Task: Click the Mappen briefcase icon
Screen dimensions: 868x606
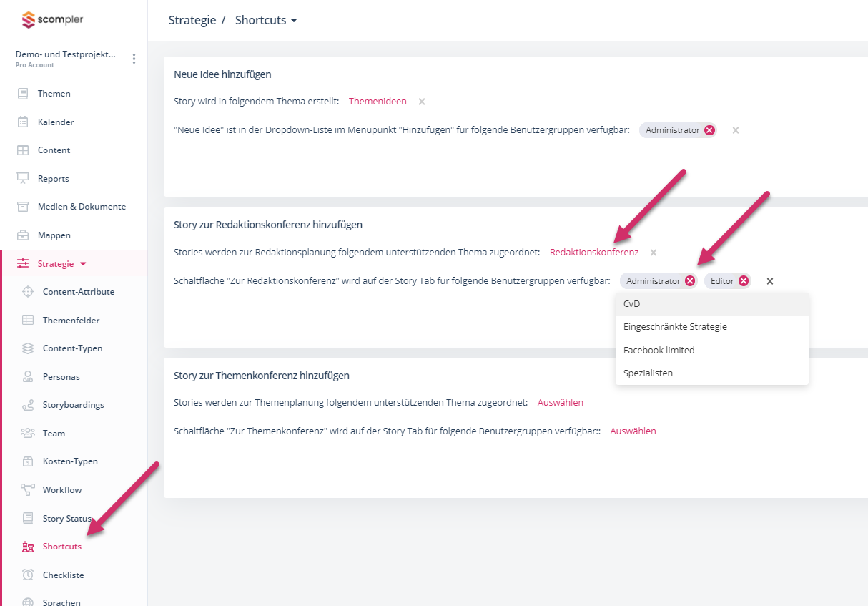Action: (x=23, y=235)
